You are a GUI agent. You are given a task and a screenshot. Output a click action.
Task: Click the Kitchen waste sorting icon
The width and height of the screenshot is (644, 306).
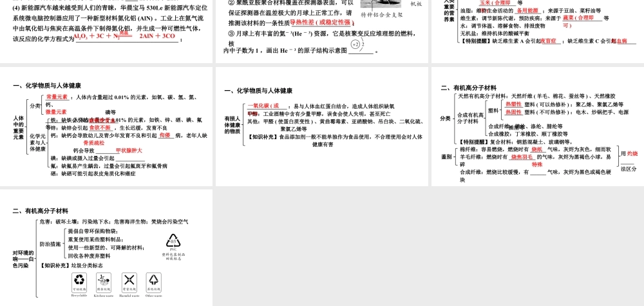pyautogui.click(x=104, y=283)
